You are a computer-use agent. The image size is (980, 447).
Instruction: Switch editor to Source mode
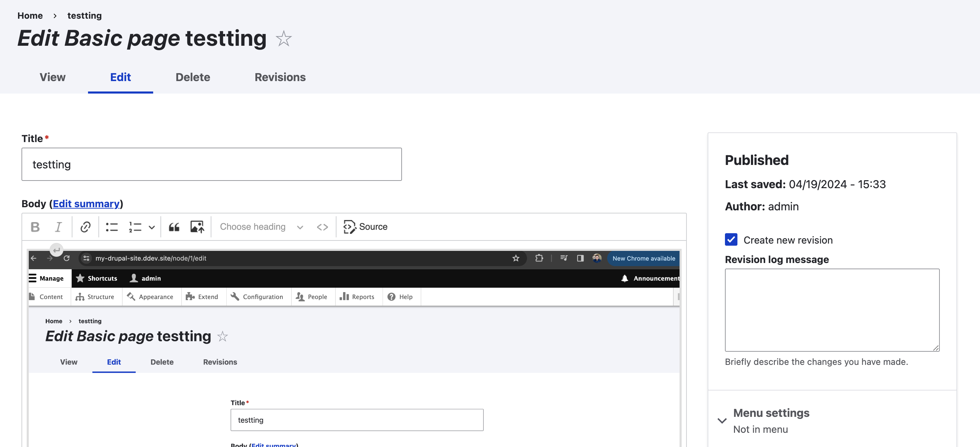click(365, 227)
